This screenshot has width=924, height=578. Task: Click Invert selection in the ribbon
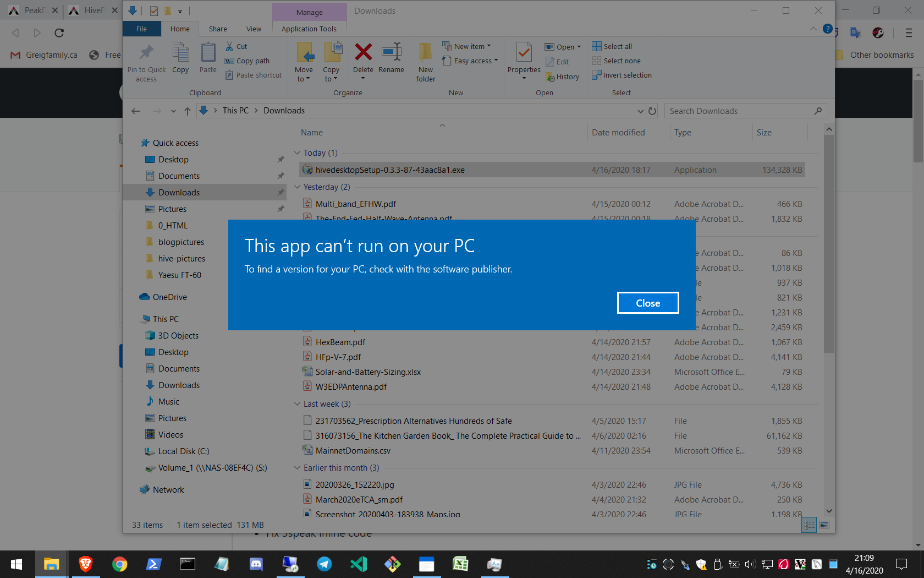click(x=622, y=75)
